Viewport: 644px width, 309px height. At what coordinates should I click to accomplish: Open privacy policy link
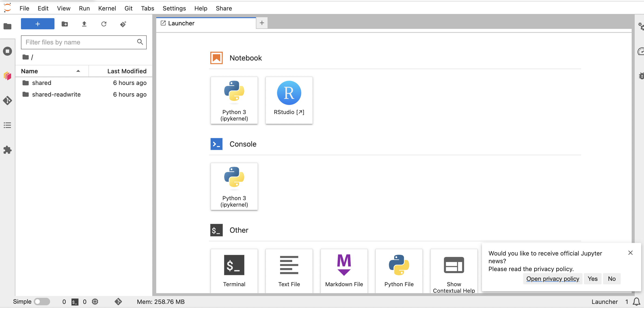pyautogui.click(x=552, y=279)
